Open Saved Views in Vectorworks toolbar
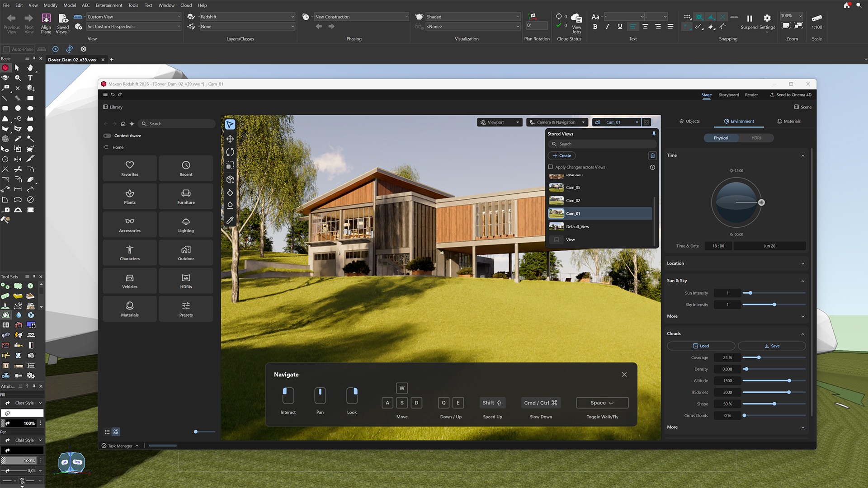 (63, 23)
